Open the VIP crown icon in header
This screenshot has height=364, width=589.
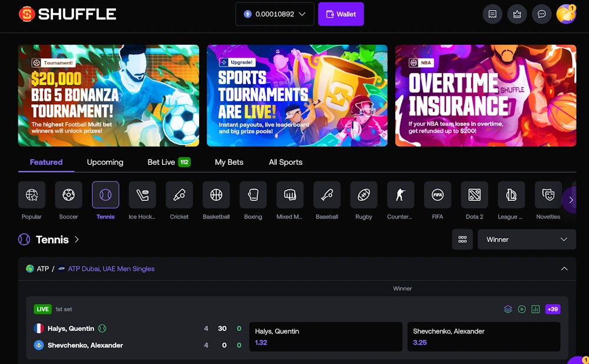pyautogui.click(x=517, y=14)
